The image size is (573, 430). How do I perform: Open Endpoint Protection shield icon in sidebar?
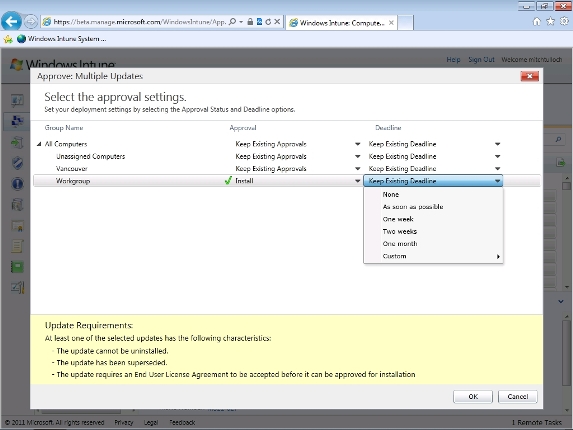[17, 163]
